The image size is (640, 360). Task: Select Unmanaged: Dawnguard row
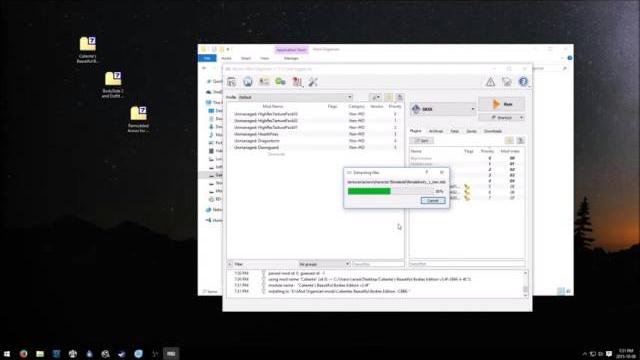point(315,147)
